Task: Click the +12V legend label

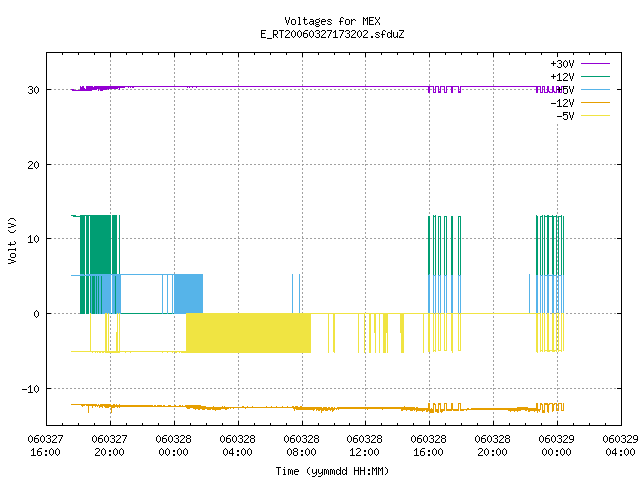Action: (x=562, y=77)
